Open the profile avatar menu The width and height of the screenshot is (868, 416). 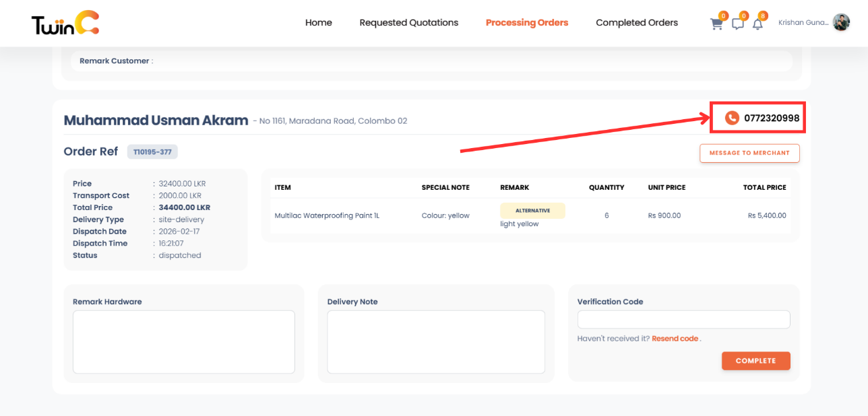841,22
